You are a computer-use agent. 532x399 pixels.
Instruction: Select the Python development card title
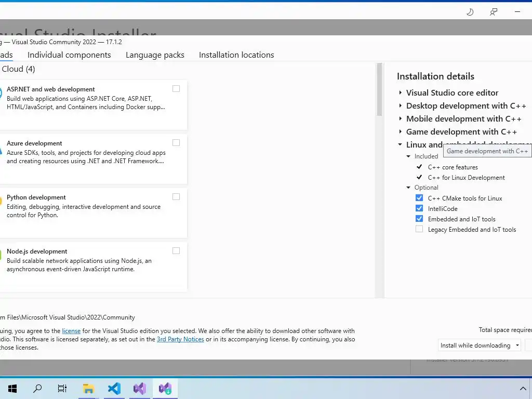(x=36, y=197)
